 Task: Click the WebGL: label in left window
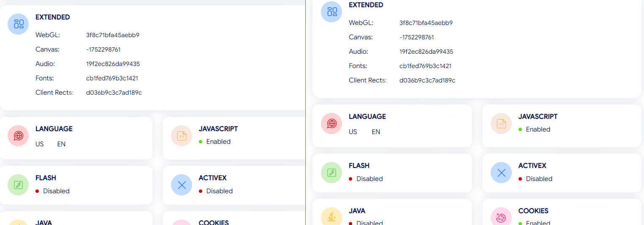point(48,35)
